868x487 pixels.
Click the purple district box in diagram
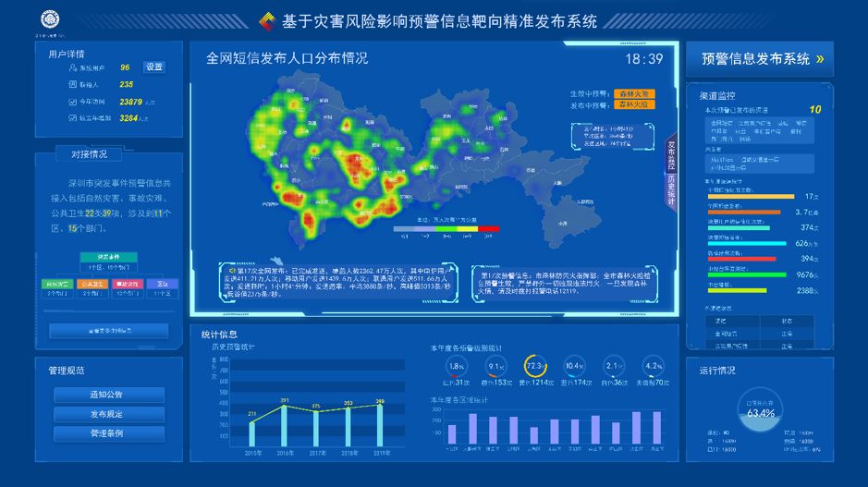point(162,284)
